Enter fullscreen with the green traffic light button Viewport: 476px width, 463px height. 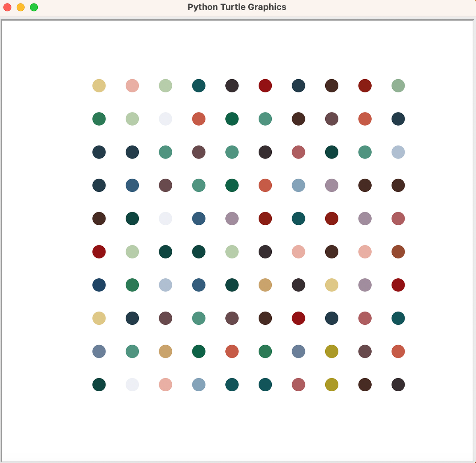pyautogui.click(x=34, y=7)
